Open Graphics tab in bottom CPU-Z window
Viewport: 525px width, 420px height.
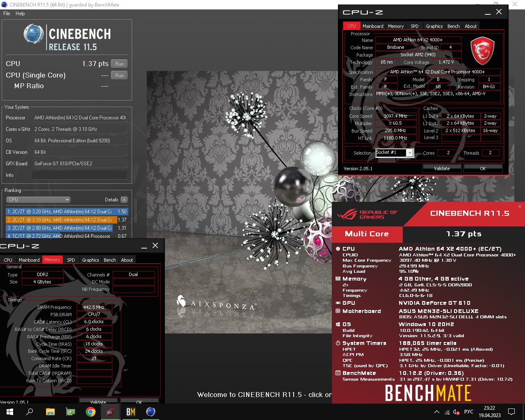click(x=90, y=260)
